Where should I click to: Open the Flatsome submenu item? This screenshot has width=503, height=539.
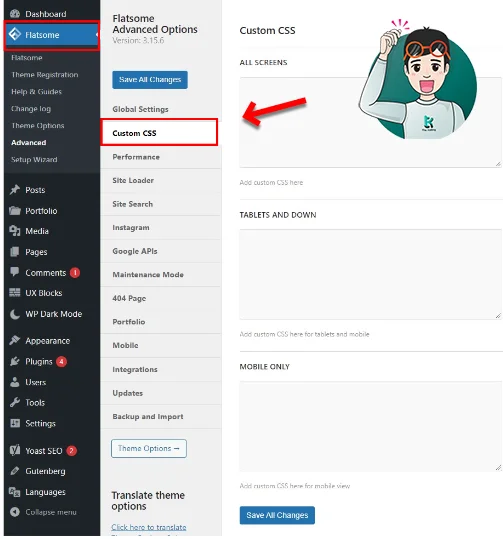27,57
